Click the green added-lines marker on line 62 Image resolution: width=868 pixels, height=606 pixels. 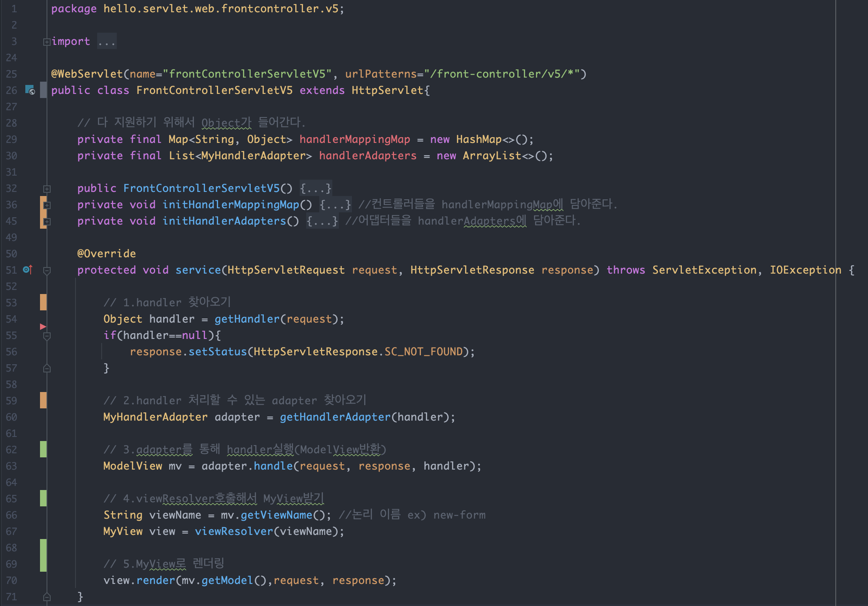43,449
